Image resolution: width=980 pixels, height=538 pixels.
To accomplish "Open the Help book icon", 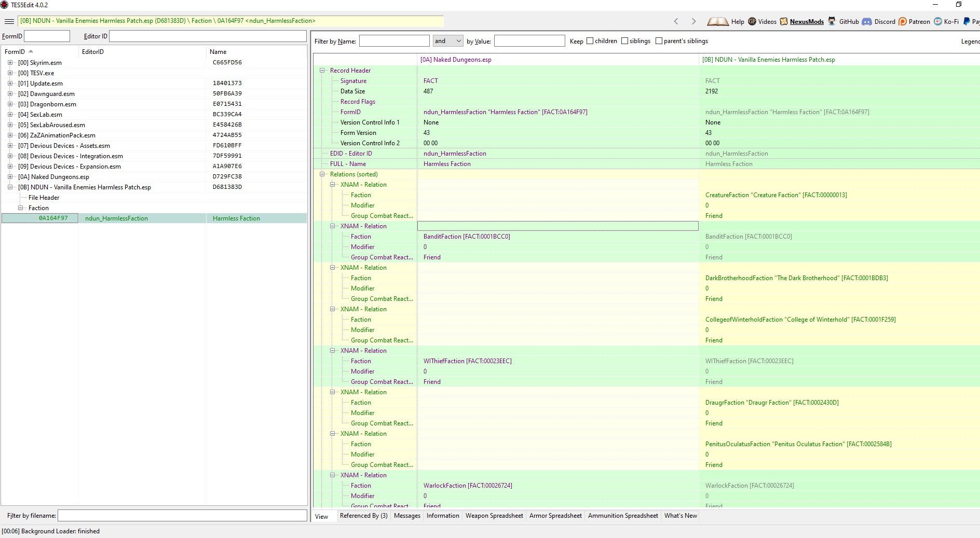I will [x=718, y=21].
